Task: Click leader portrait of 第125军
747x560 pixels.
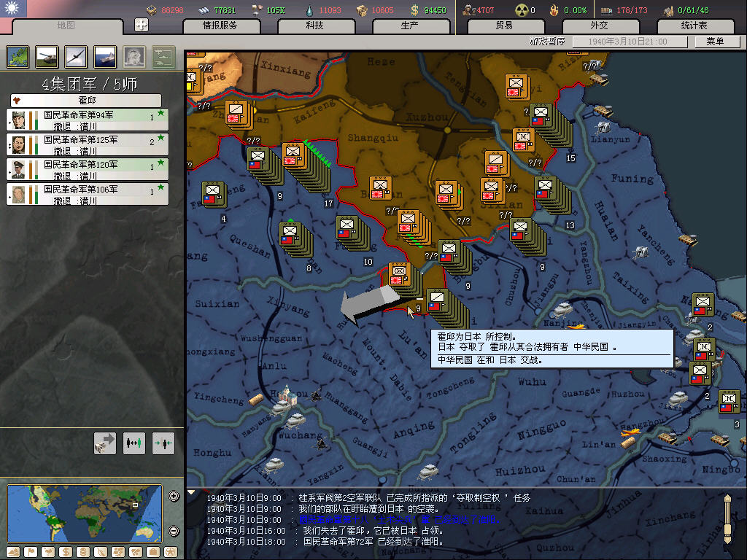Action: (x=18, y=145)
